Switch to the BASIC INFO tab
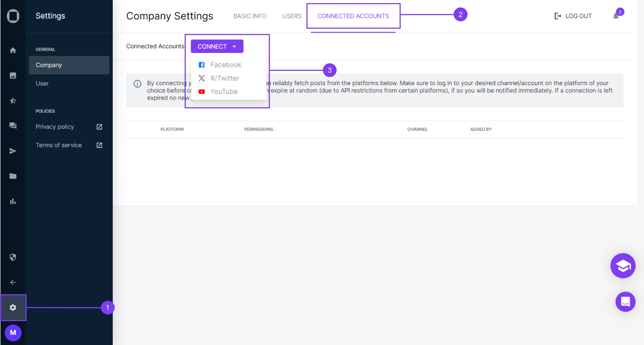 click(x=250, y=16)
